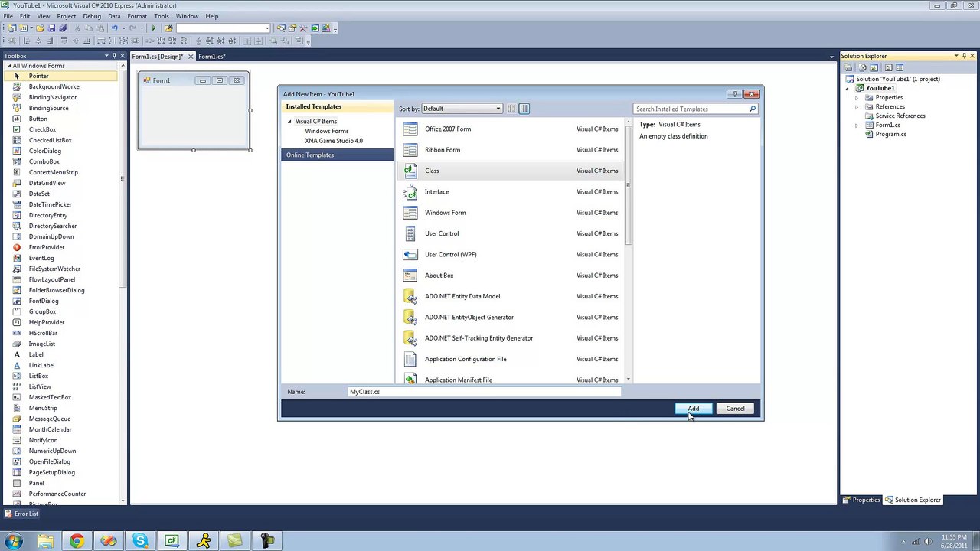Screen dimensions: 980x551
Task: Click in the Name field containing MyClass.cs
Action: pos(485,392)
